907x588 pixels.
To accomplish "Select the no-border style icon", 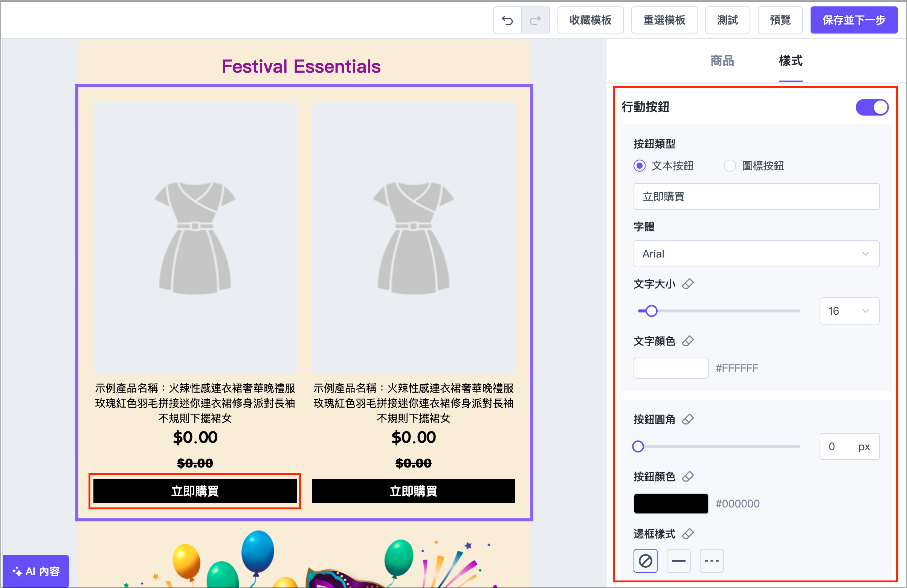I will [645, 561].
